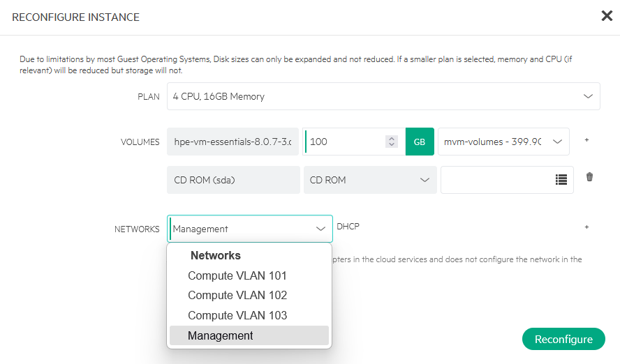Close the Reconfigure Instance dialog
620x364 pixels.
click(607, 16)
